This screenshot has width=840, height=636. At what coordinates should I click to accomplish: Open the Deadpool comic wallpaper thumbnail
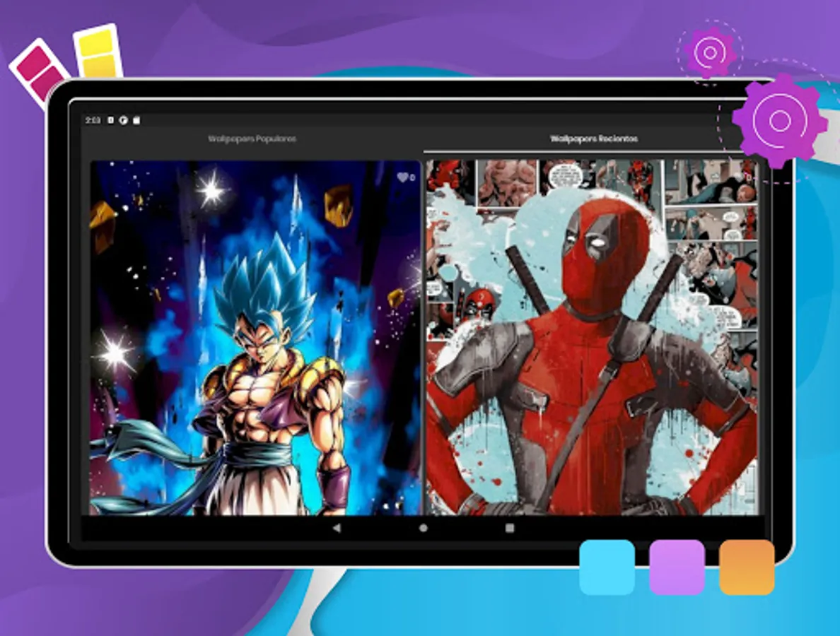tap(592, 337)
